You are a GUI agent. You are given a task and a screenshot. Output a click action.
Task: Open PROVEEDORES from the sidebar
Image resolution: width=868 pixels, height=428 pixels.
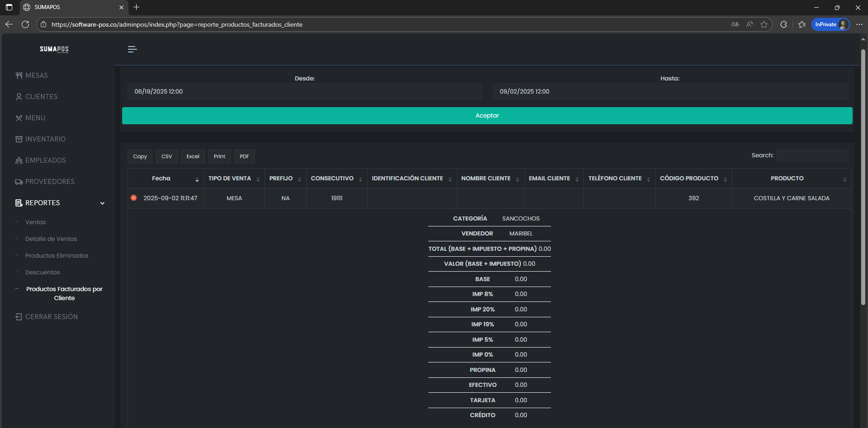coord(50,182)
